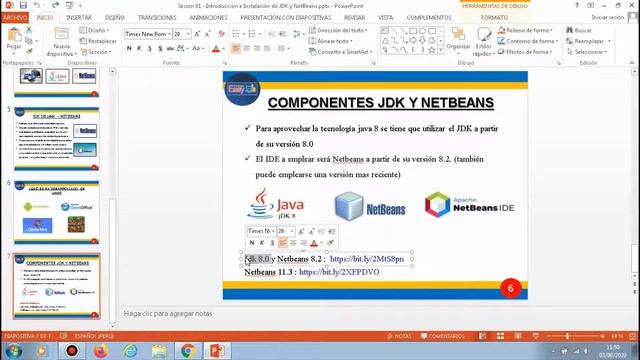Click font color A in mini toolbar
640x360 pixels.
pyautogui.click(x=313, y=243)
